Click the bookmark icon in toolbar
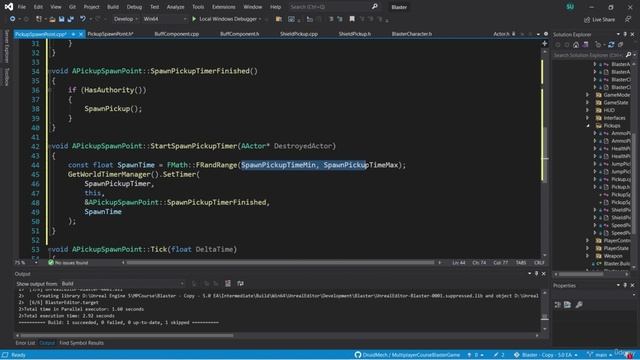The width and height of the screenshot is (640, 360). (352, 19)
